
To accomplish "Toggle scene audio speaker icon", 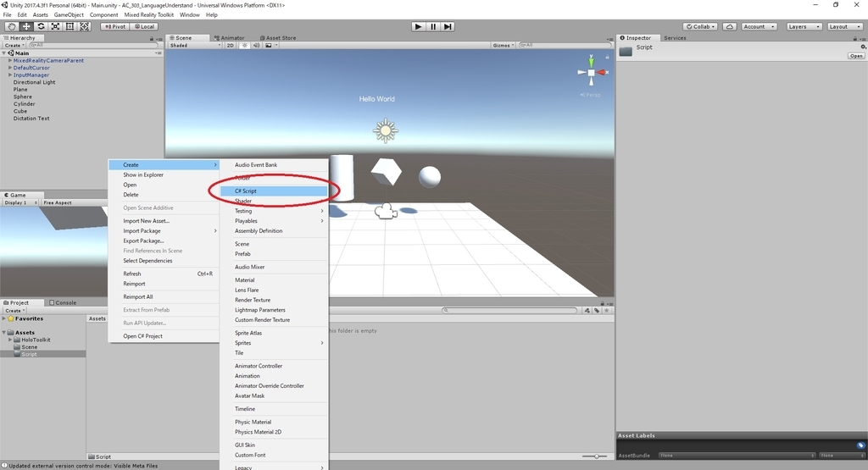I will coord(256,46).
